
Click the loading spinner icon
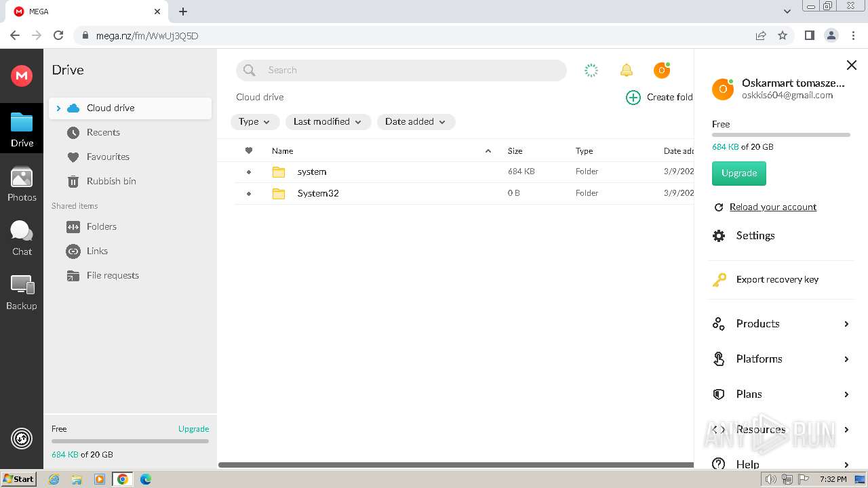591,70
